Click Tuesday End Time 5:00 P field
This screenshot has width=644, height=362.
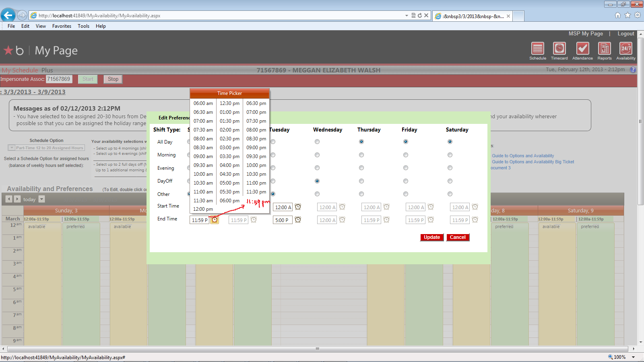point(283,220)
